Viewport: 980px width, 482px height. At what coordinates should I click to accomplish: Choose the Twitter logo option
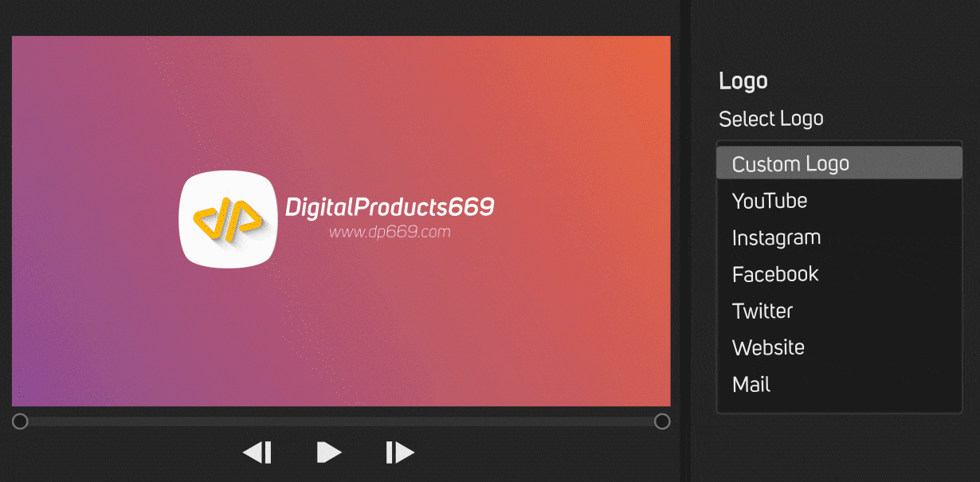762,311
